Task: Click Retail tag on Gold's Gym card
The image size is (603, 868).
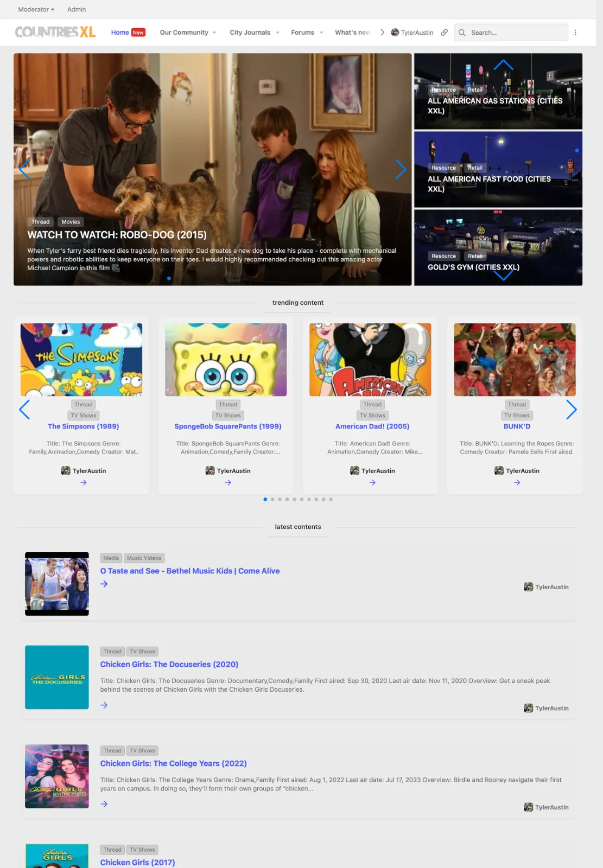Action: 475,256
